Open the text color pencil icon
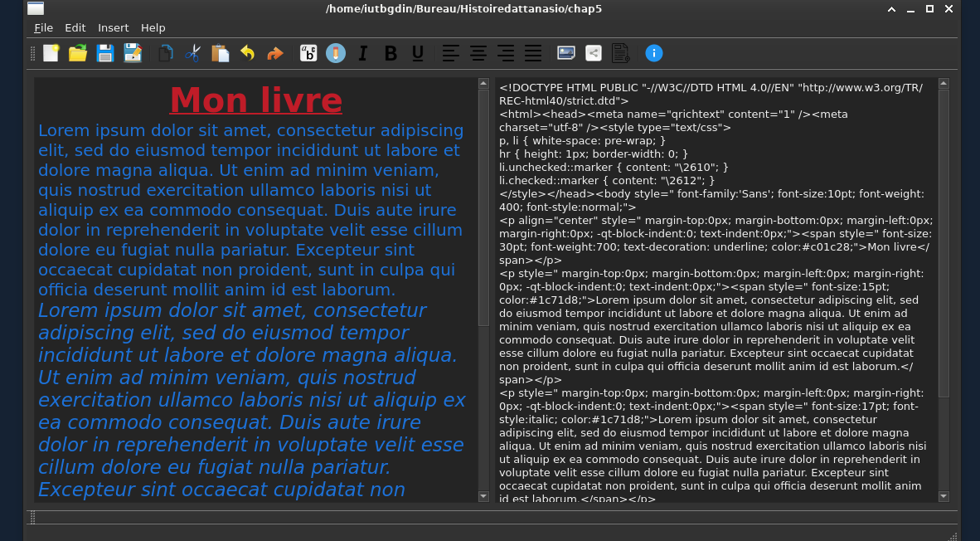 [336, 53]
